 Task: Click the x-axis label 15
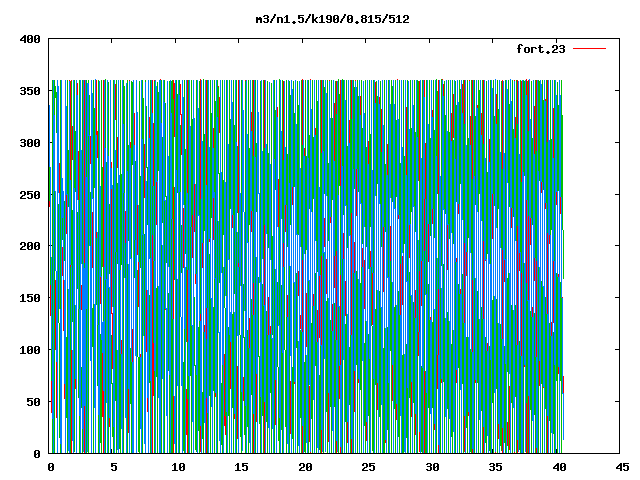coord(242,467)
